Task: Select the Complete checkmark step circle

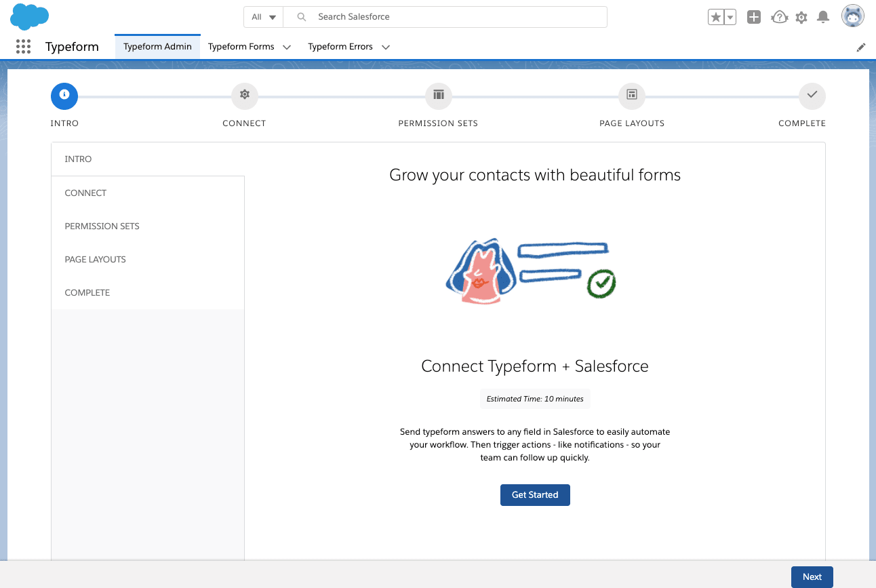Action: pyautogui.click(x=812, y=96)
